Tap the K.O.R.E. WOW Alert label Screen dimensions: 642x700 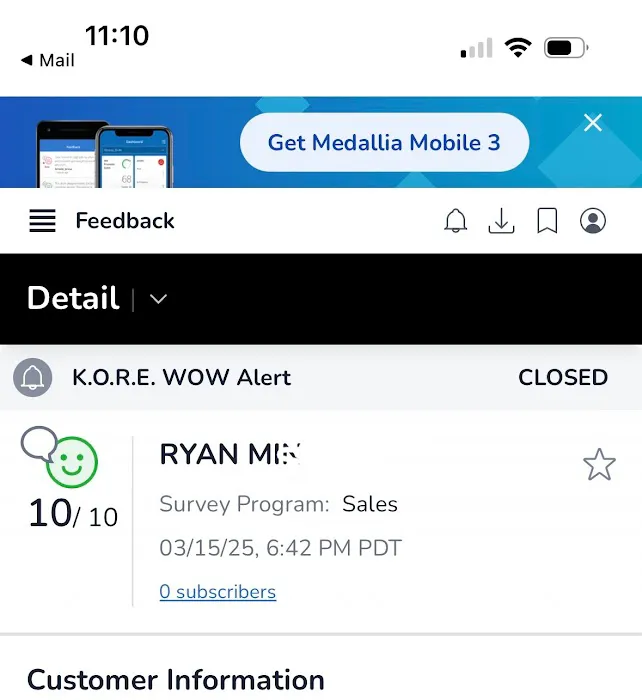coord(182,378)
